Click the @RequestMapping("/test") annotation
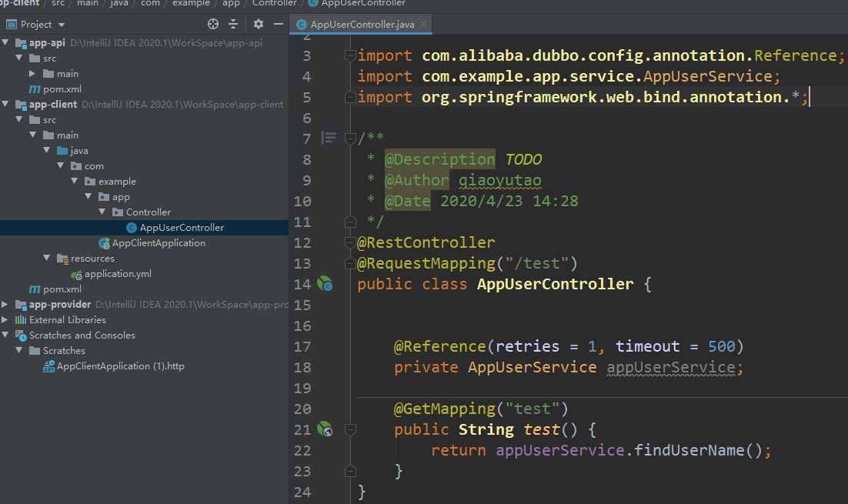This screenshot has width=848, height=504. (467, 263)
